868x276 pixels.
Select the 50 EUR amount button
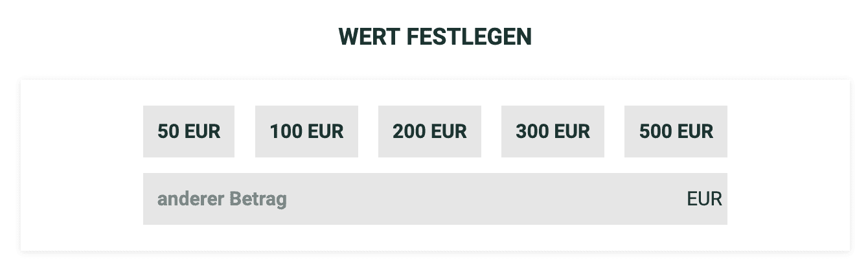tap(188, 132)
